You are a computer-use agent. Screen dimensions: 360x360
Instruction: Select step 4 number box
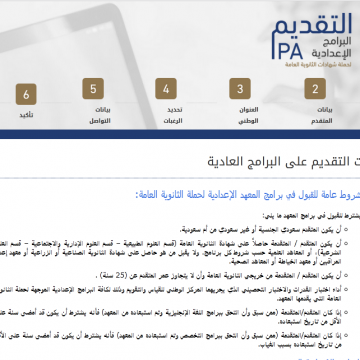166,89
